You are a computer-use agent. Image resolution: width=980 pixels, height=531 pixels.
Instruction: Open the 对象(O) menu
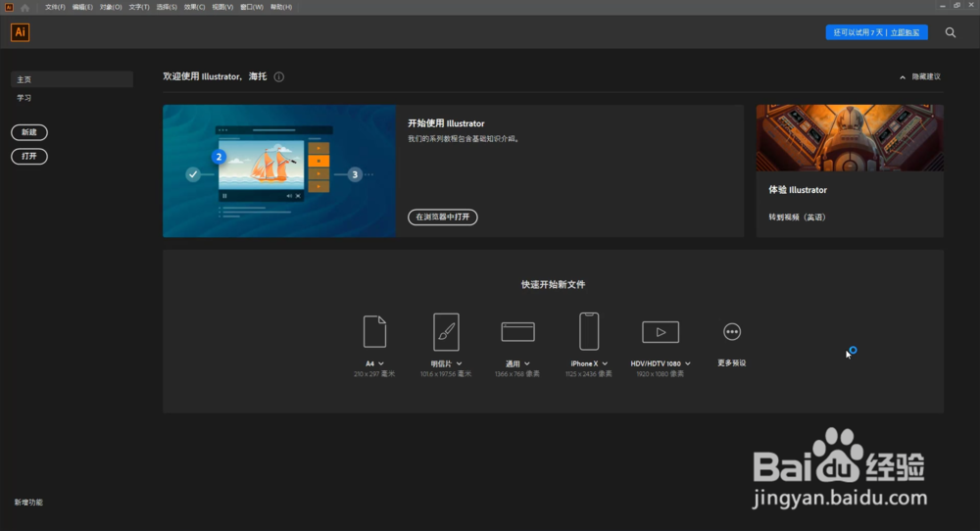pyautogui.click(x=111, y=8)
